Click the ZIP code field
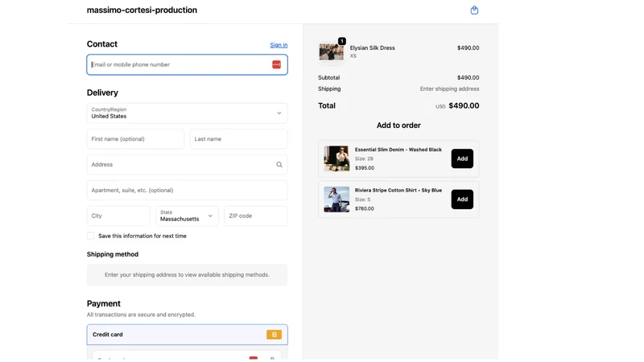Viewport: 644px width, 362px height. coord(255,216)
